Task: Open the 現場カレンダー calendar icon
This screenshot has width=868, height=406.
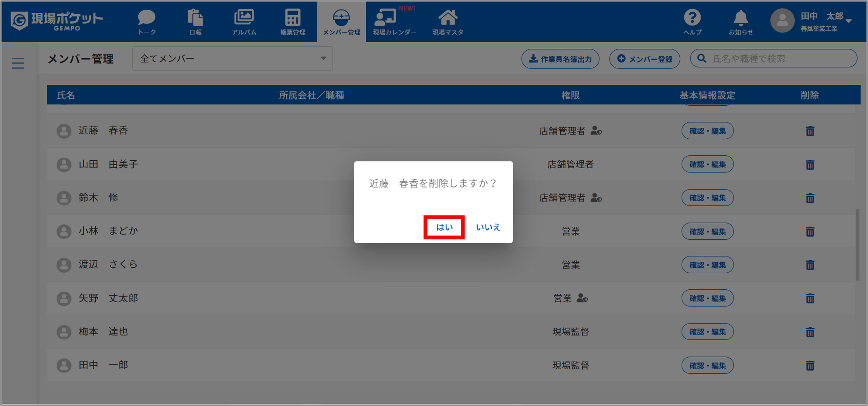Action: pyautogui.click(x=394, y=22)
